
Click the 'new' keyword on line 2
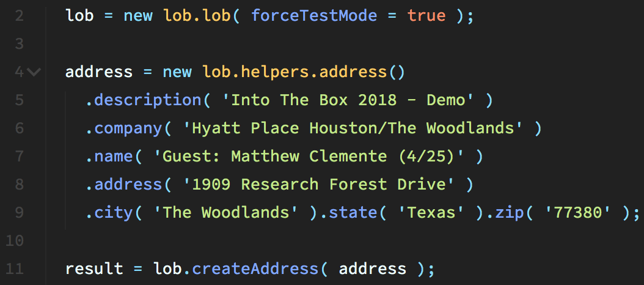pos(139,16)
